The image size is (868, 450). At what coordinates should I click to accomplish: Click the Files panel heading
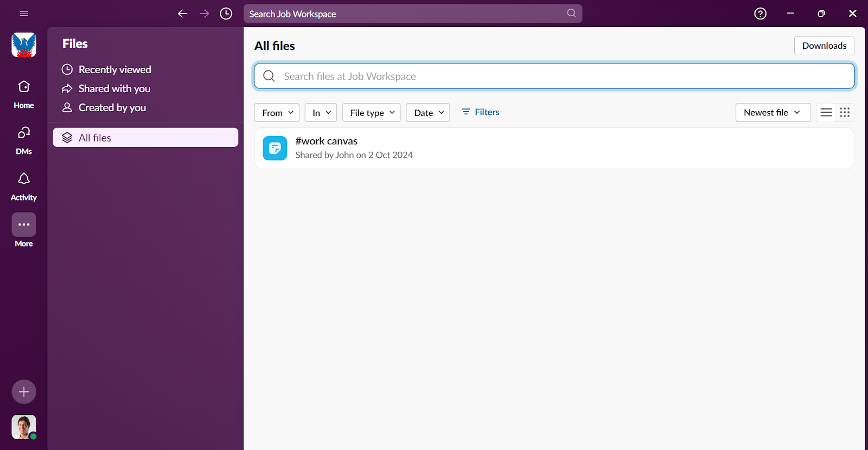coord(75,44)
